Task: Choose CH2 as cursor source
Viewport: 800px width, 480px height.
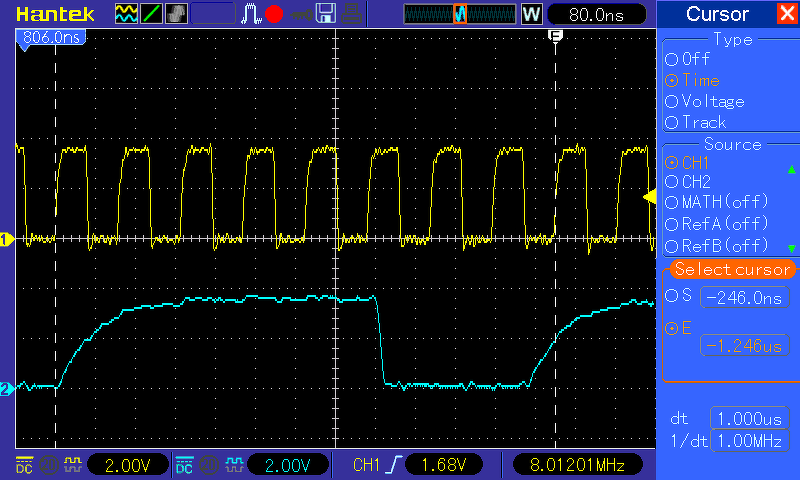Action: click(x=688, y=182)
